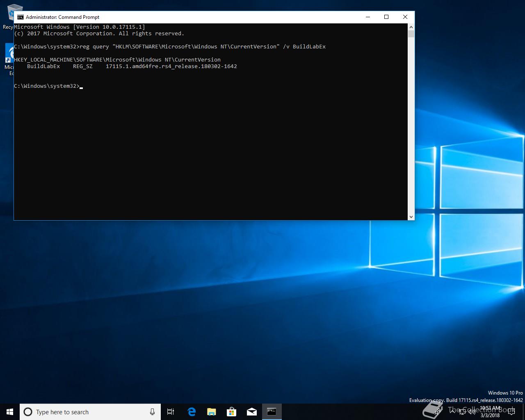Open the volume control tray icon
525x420 pixels.
click(472, 412)
